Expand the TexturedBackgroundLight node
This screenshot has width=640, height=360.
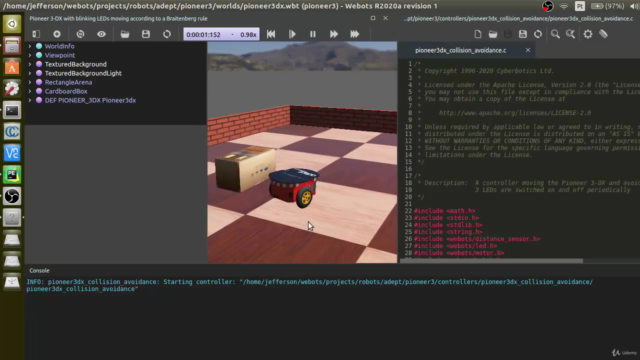tap(30, 73)
